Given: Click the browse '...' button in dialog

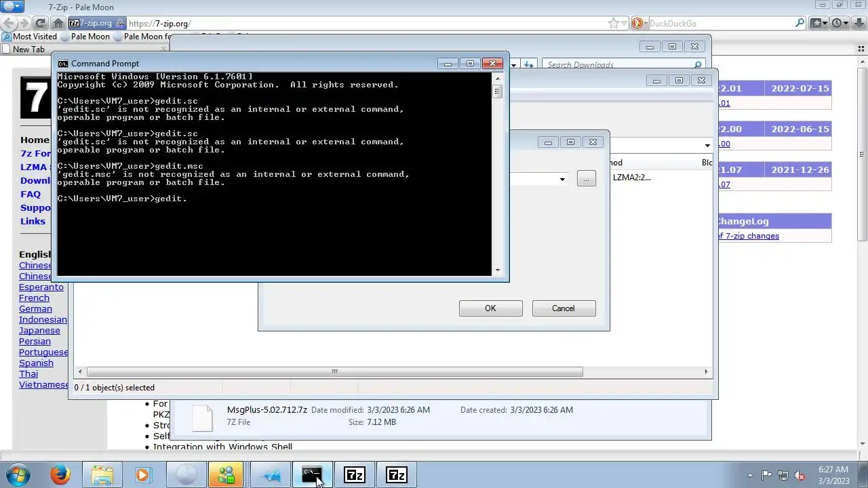Looking at the screenshot, I should point(587,178).
